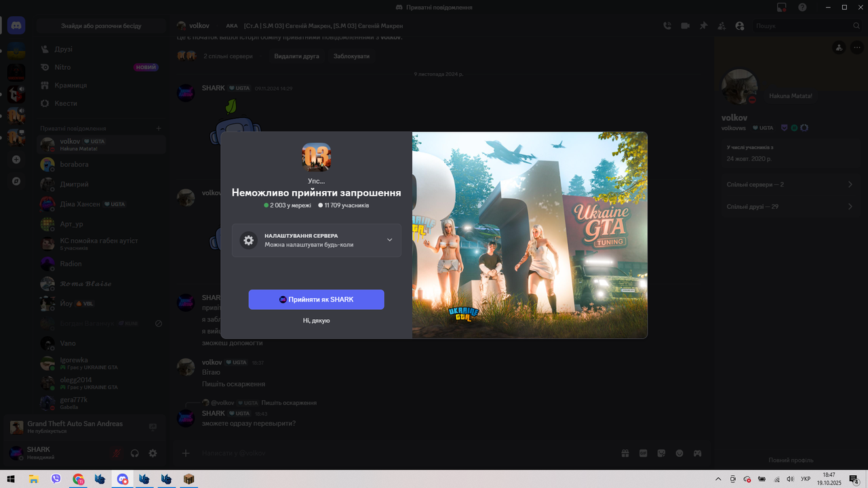Start a video call with volkov
Viewport: 868px width, 488px height.
click(686, 26)
